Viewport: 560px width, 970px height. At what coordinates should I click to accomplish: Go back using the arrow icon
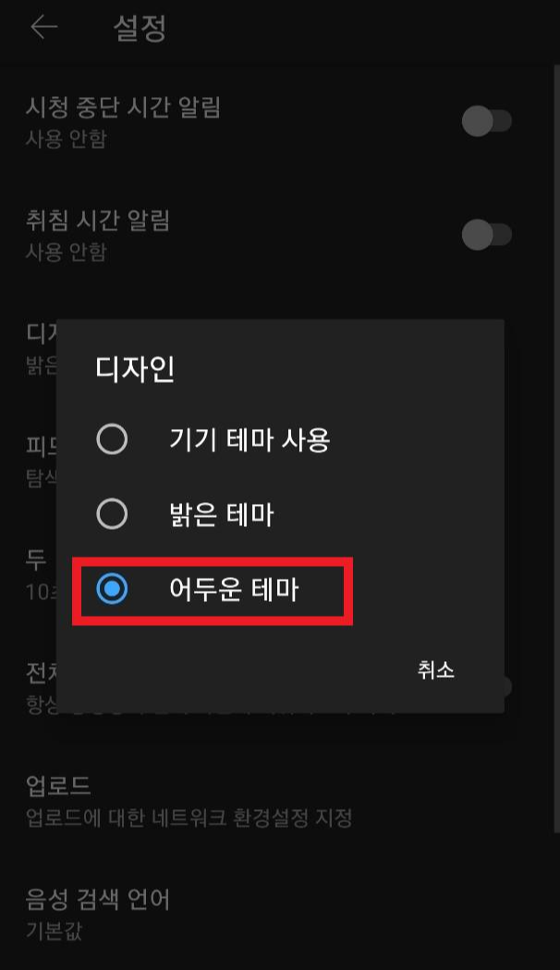(43, 27)
